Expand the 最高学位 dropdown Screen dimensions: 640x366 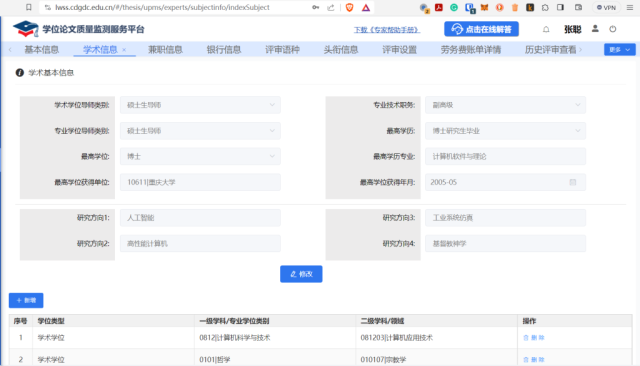coord(200,156)
